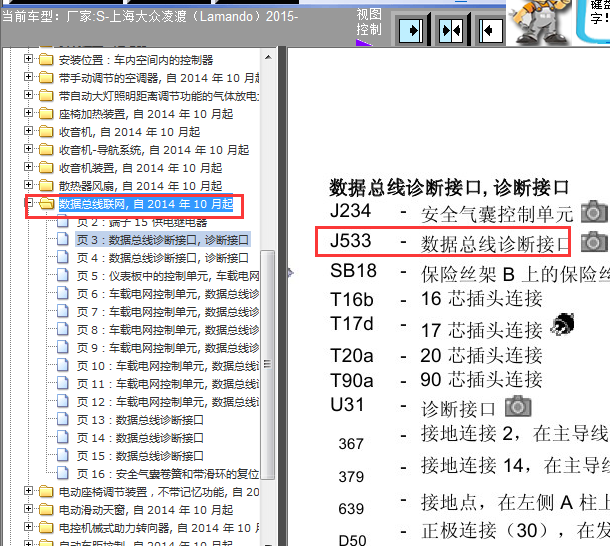Click T20a 20 芯插头连接 legend text
610x546 pixels.
tap(436, 355)
